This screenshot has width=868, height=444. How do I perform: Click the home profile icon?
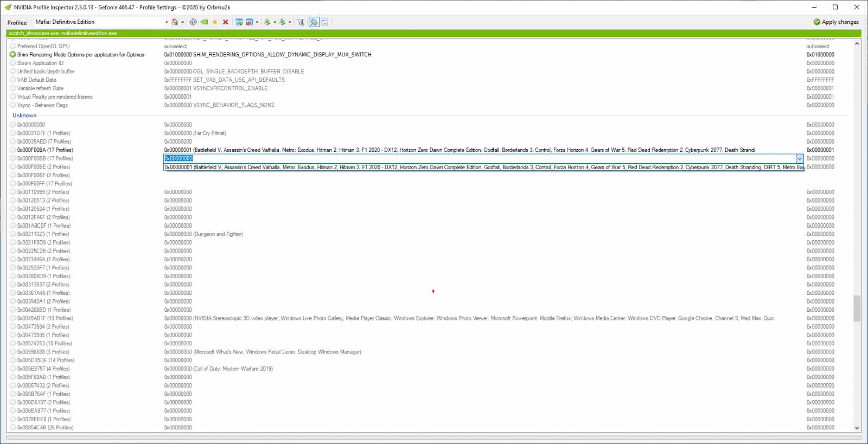pyautogui.click(x=175, y=22)
